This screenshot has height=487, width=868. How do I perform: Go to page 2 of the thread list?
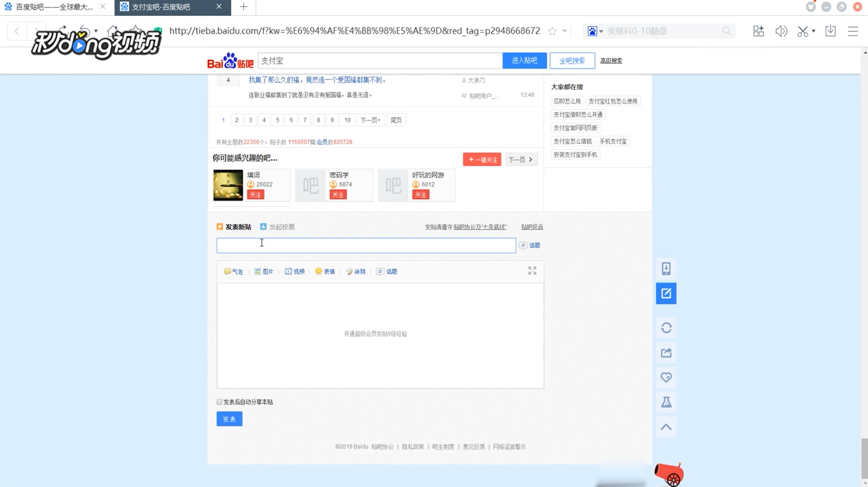[237, 120]
